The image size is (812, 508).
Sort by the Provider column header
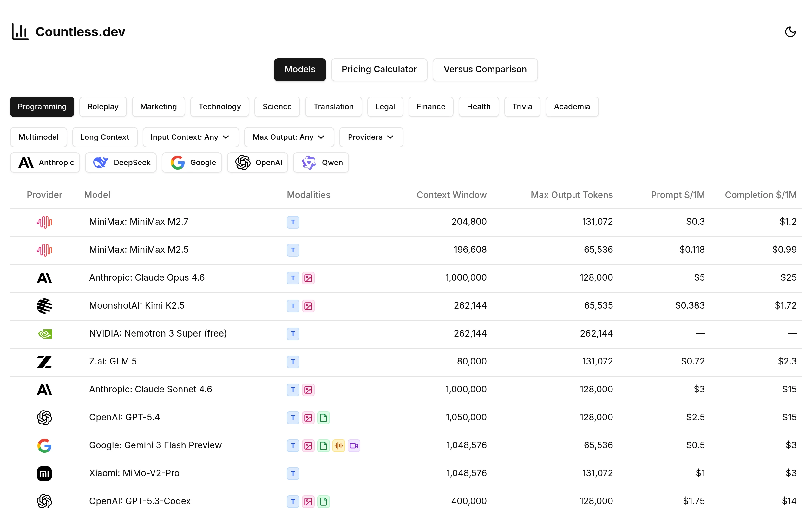(x=44, y=195)
